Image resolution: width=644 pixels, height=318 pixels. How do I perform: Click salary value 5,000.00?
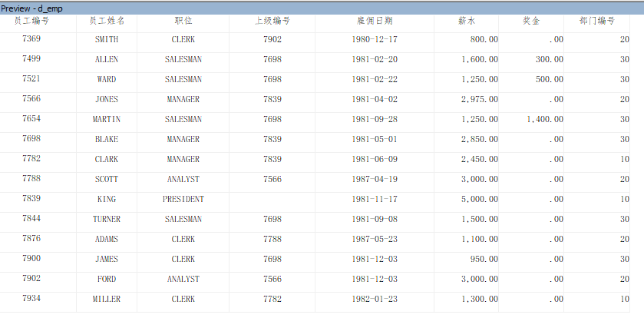click(x=479, y=199)
